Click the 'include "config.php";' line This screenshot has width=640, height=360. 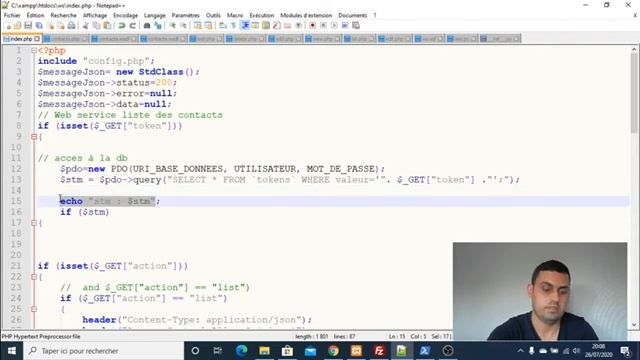[x=96, y=61]
